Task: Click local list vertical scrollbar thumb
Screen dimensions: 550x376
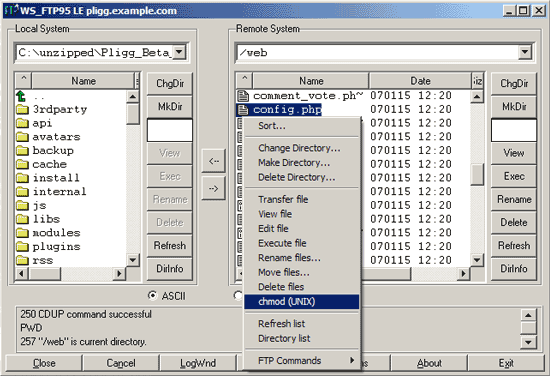Action: [133, 113]
